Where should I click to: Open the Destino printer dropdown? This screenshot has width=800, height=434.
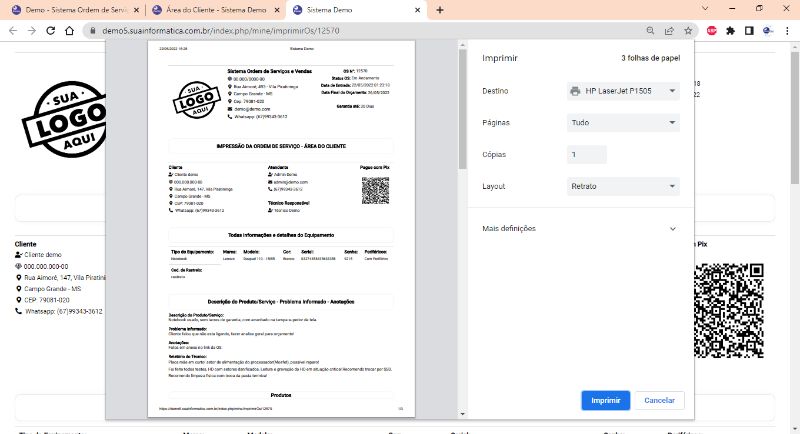(x=622, y=92)
